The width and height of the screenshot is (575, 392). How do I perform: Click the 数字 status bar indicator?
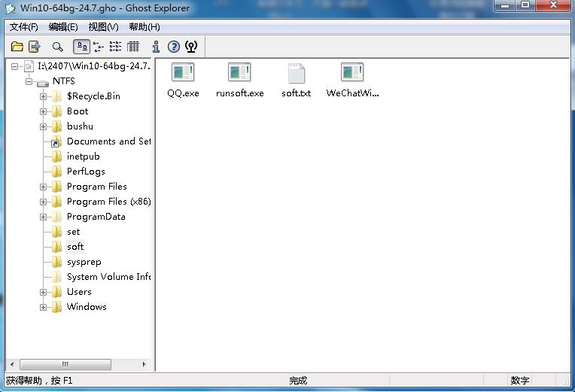click(520, 381)
